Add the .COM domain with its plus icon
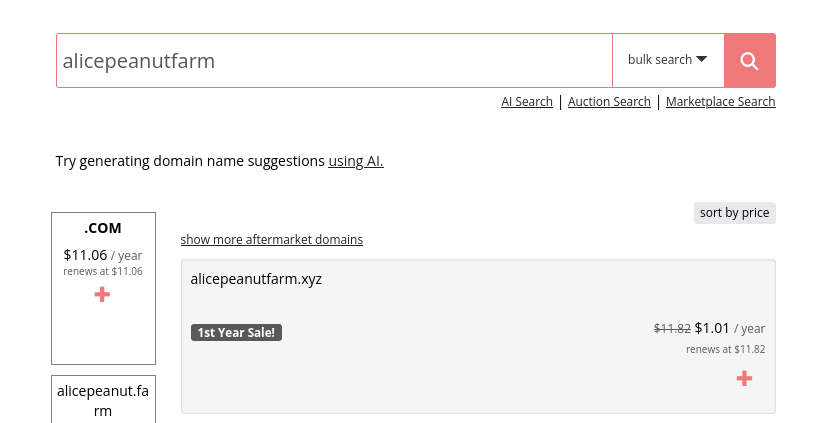The image size is (826, 423). click(x=102, y=294)
